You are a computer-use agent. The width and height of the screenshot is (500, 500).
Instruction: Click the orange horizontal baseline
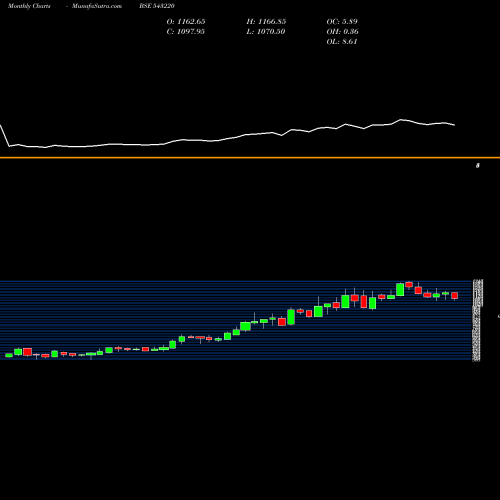250,157
